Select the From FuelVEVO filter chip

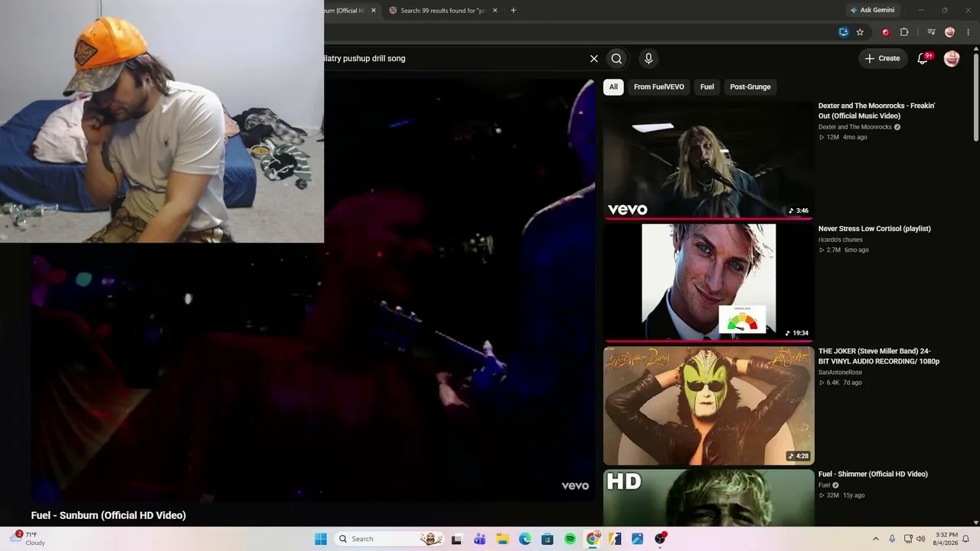coord(658,86)
